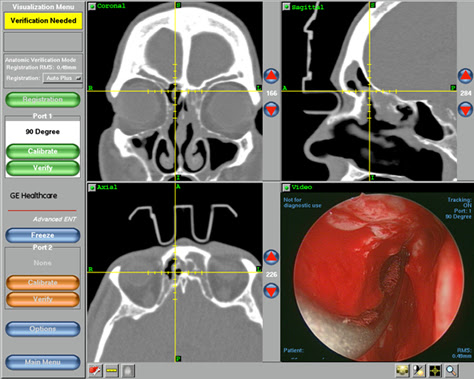The width and height of the screenshot is (474, 379).
Task: Click Coronal slice up arrow
Action: click(272, 76)
